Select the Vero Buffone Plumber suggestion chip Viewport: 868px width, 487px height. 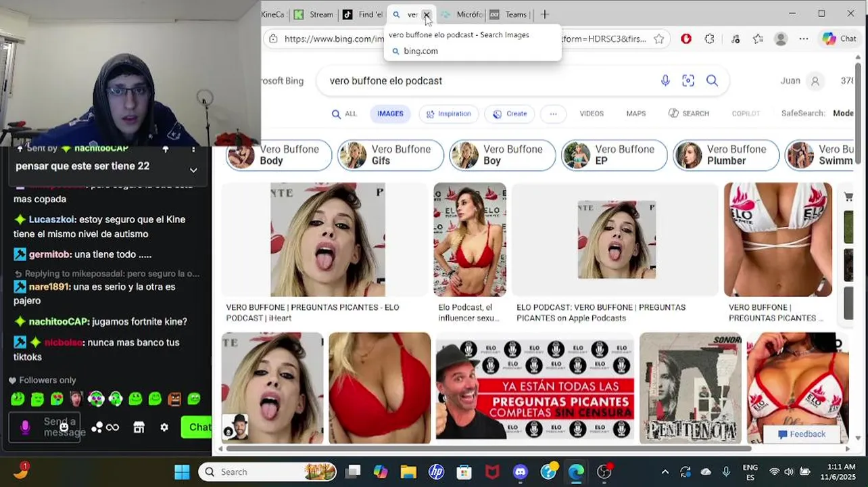point(726,155)
